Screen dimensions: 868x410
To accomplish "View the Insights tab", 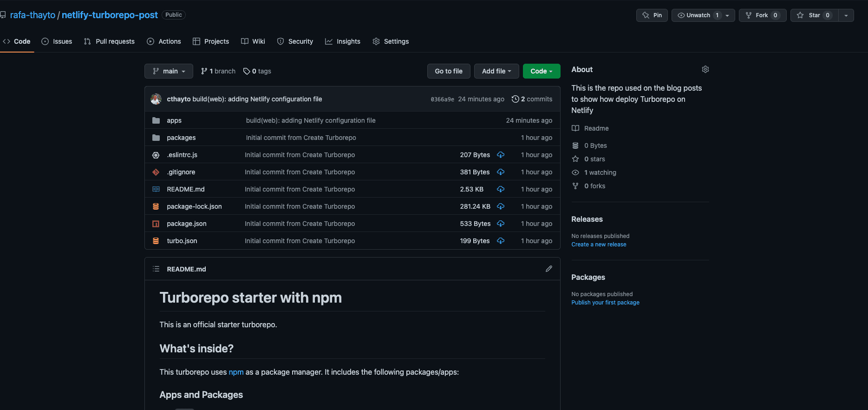I will point(343,41).
